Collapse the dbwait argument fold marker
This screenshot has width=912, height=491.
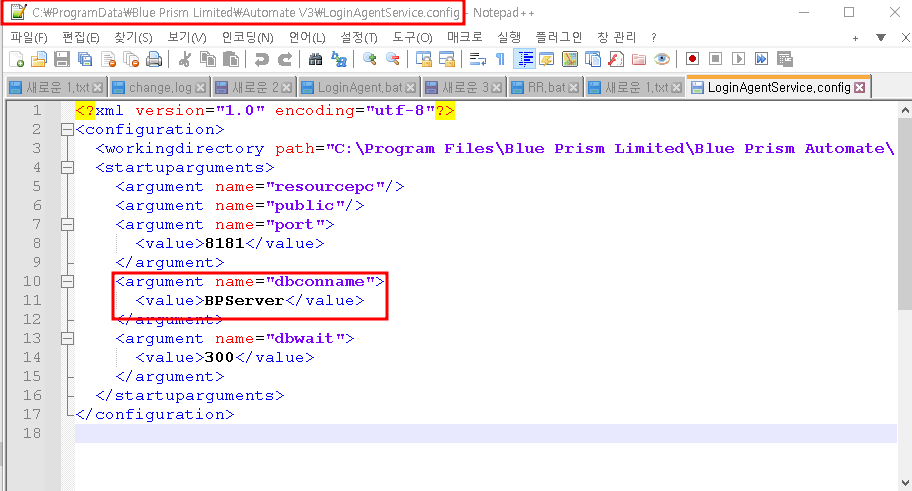click(x=67, y=339)
